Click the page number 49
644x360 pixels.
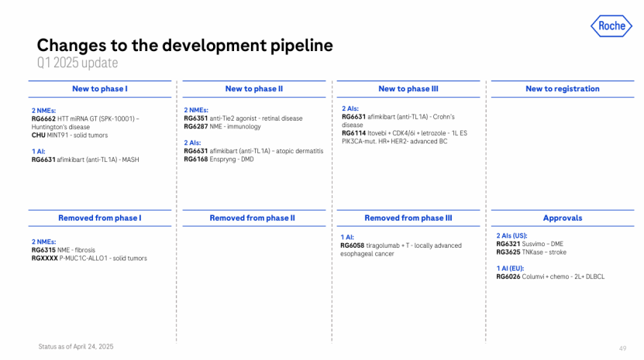coord(622,348)
